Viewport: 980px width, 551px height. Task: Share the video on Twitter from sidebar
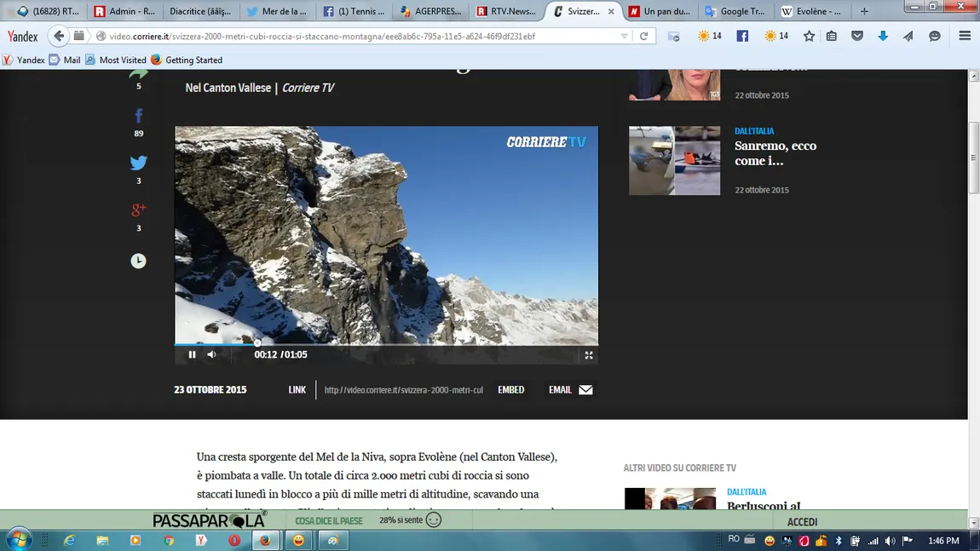pyautogui.click(x=139, y=163)
